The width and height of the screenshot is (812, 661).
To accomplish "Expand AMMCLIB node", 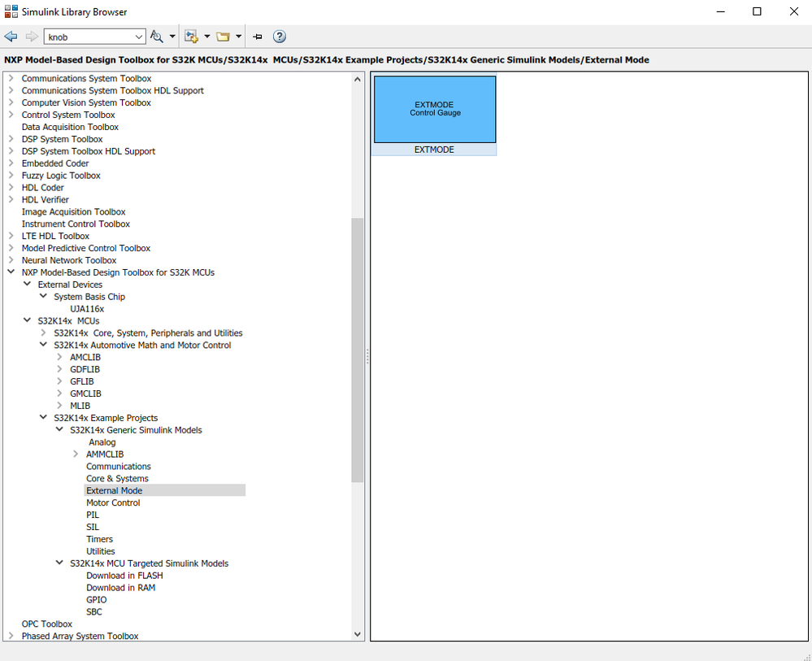I will coord(76,454).
